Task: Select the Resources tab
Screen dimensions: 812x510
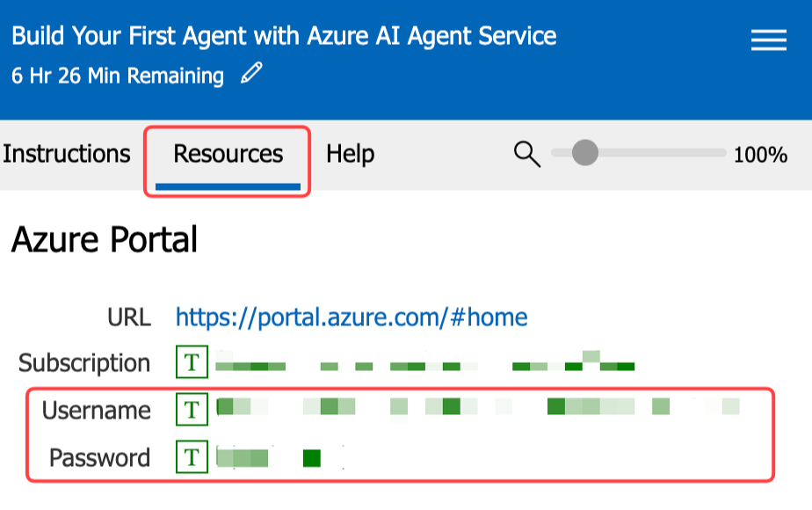Action: 227,154
